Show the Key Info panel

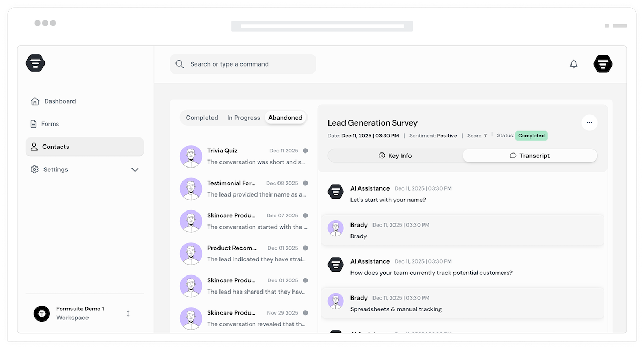(395, 156)
